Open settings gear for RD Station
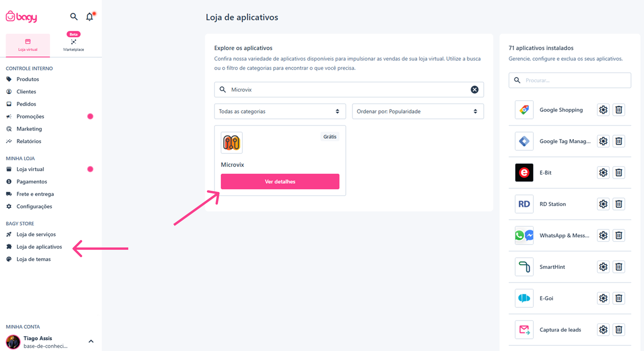The width and height of the screenshot is (644, 351). click(603, 204)
